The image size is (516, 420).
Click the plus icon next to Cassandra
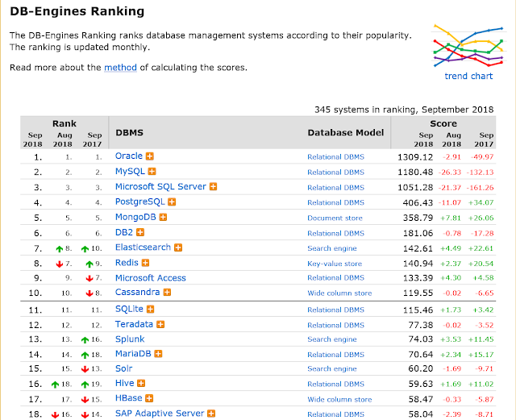167,293
